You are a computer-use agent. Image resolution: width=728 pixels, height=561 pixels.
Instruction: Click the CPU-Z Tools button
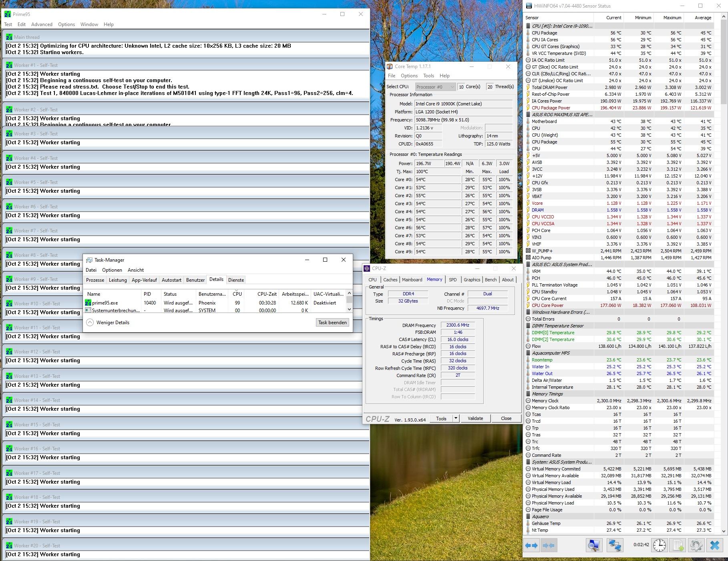tap(441, 418)
